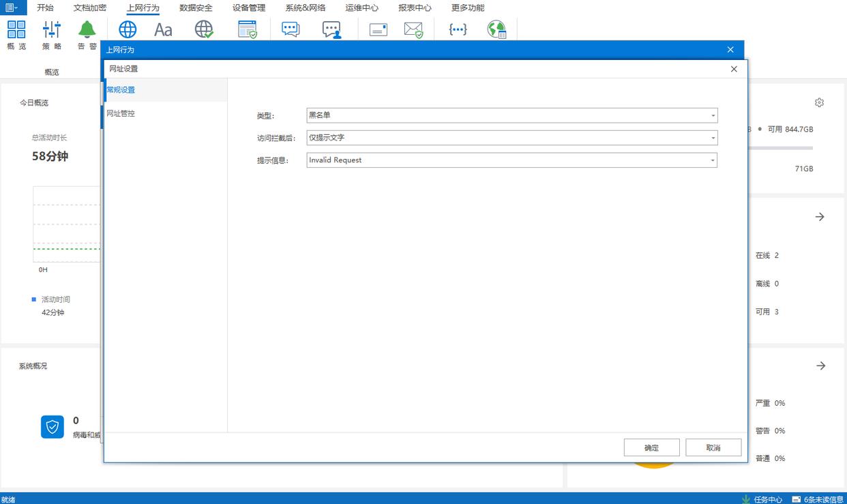Open 任务中心 in the status bar
847x504 pixels.
[762, 499]
